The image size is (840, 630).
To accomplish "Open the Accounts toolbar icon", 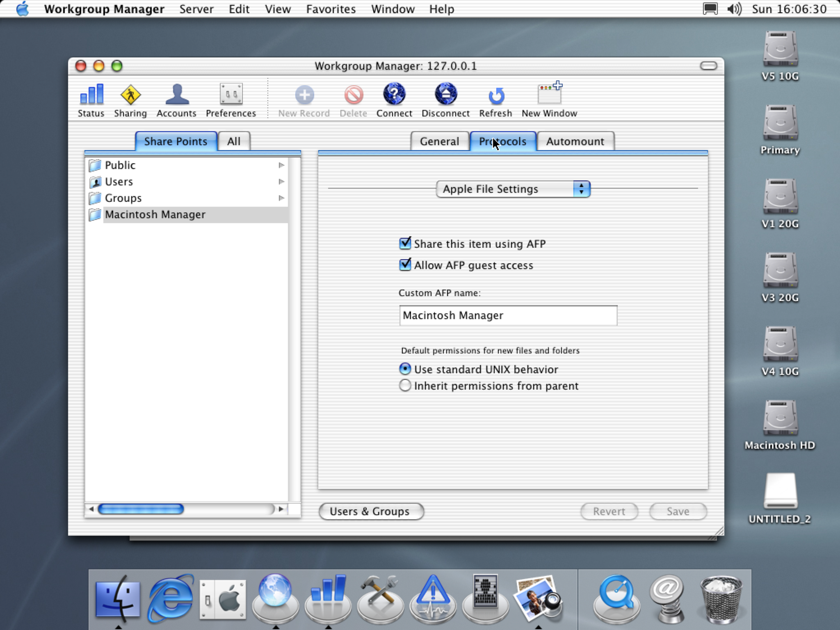I will click(x=176, y=100).
